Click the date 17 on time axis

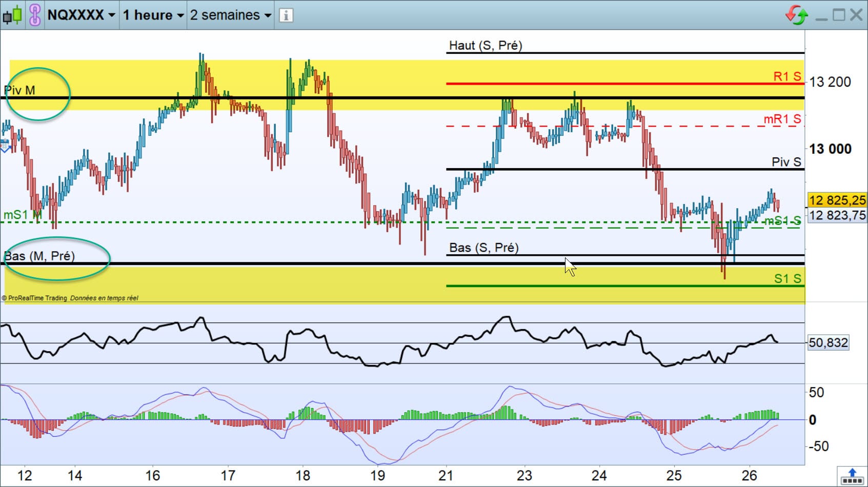coord(228,476)
